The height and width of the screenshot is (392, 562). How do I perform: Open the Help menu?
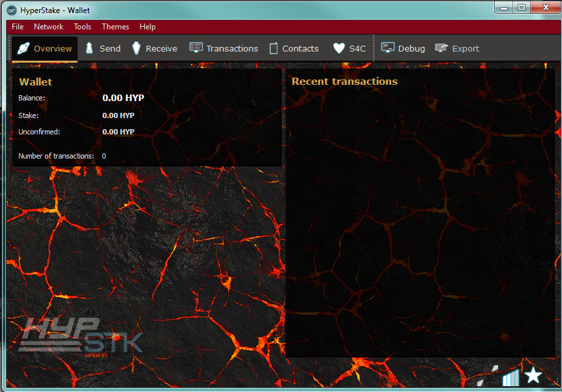pos(147,27)
